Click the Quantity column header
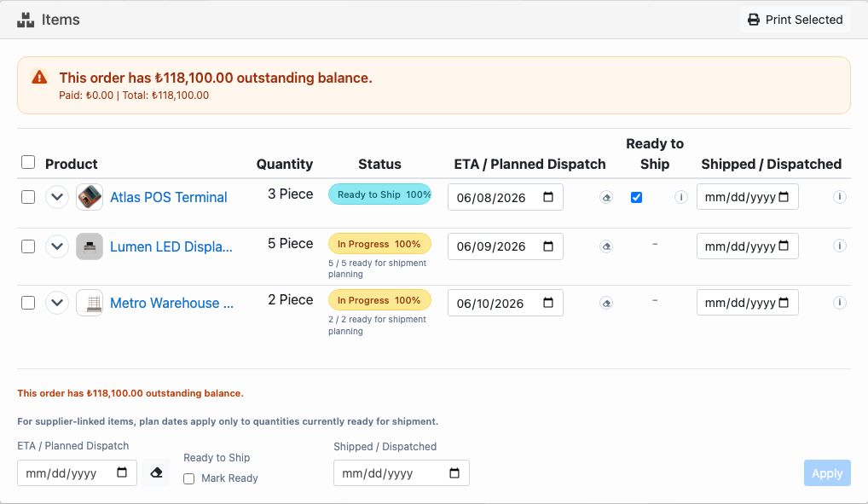 [285, 164]
